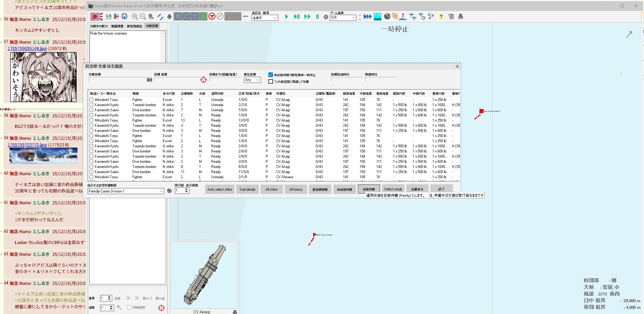
Task: Click the globe day/night icon
Action: tap(387, 16)
